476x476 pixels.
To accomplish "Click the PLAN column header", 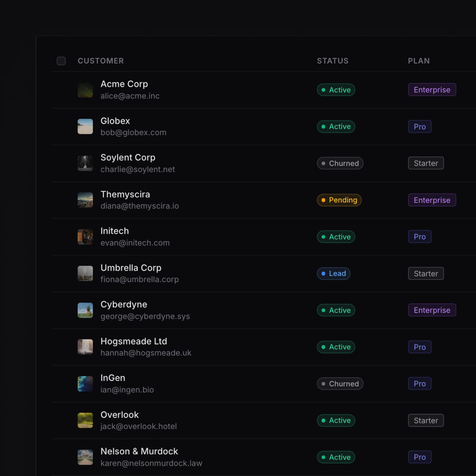I will coord(419,61).
